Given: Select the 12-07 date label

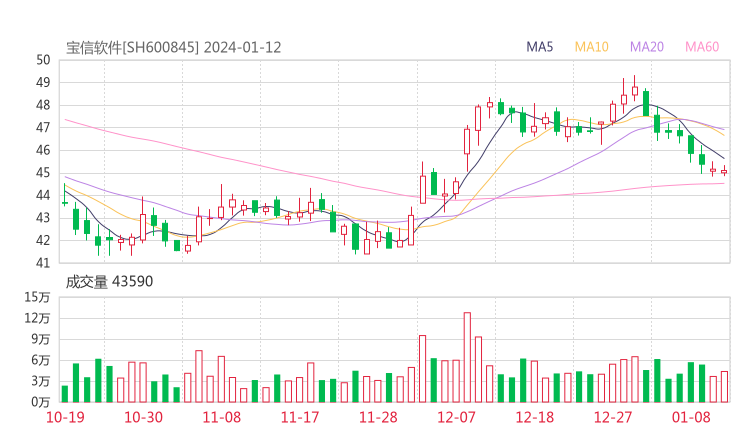Looking at the screenshot, I should 456,417.
